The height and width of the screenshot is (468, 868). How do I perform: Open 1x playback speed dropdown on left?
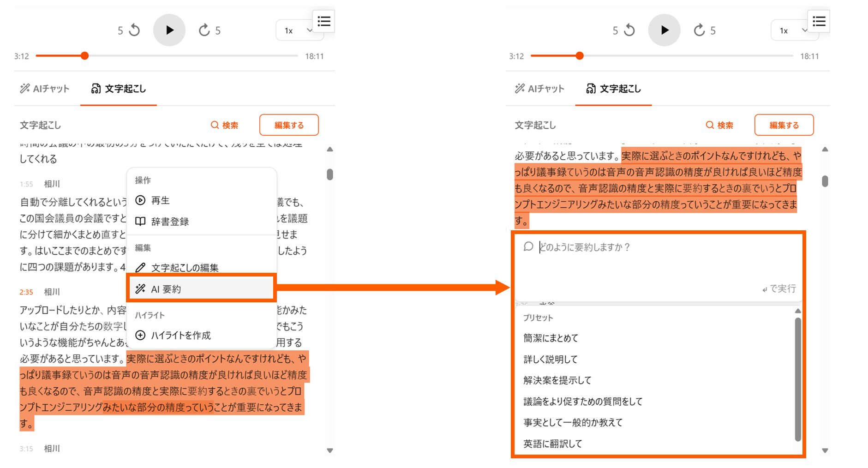[x=298, y=30]
